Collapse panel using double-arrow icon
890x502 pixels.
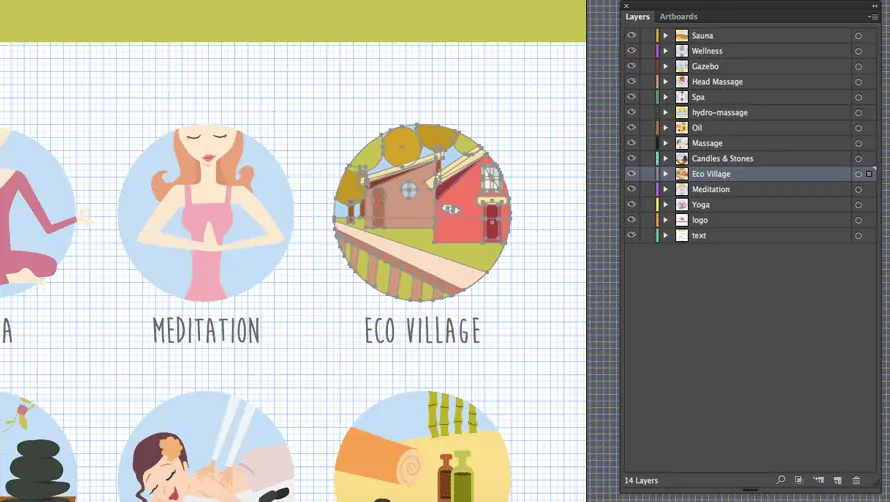[x=875, y=6]
